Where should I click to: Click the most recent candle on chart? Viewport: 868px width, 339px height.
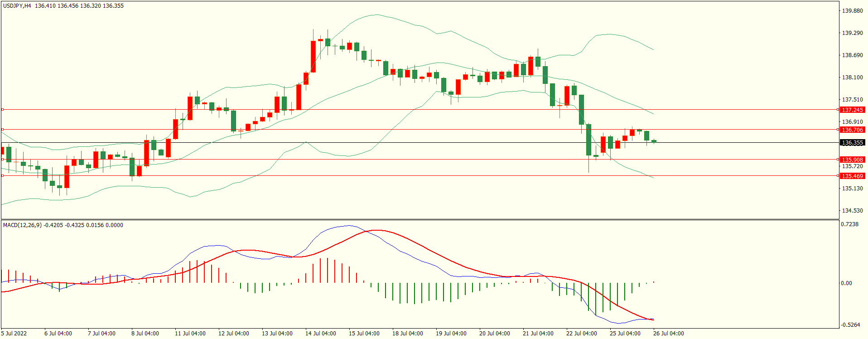(x=654, y=141)
